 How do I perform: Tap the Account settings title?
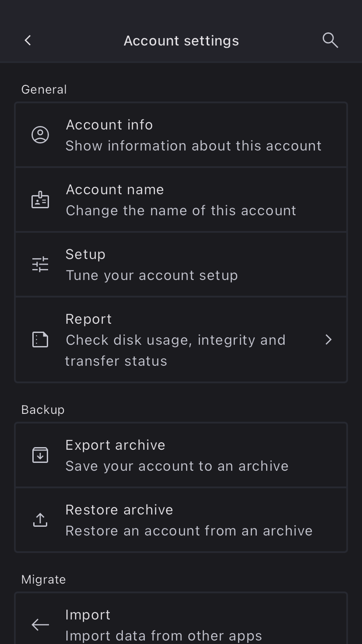[x=181, y=41]
